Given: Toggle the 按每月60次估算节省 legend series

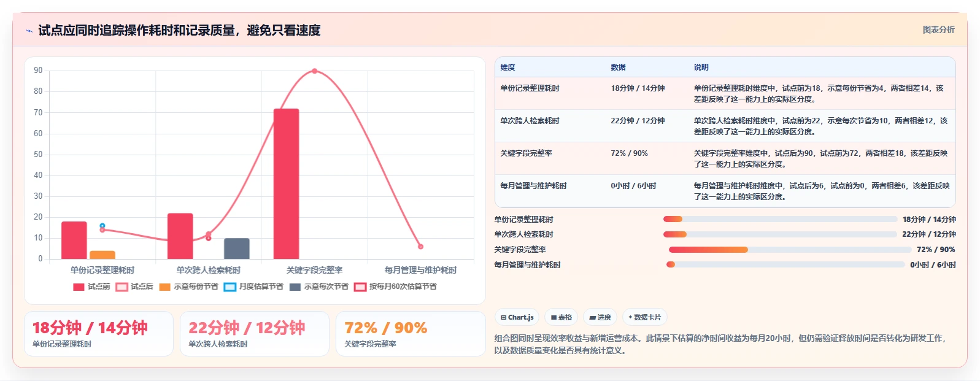Looking at the screenshot, I should pos(396,287).
